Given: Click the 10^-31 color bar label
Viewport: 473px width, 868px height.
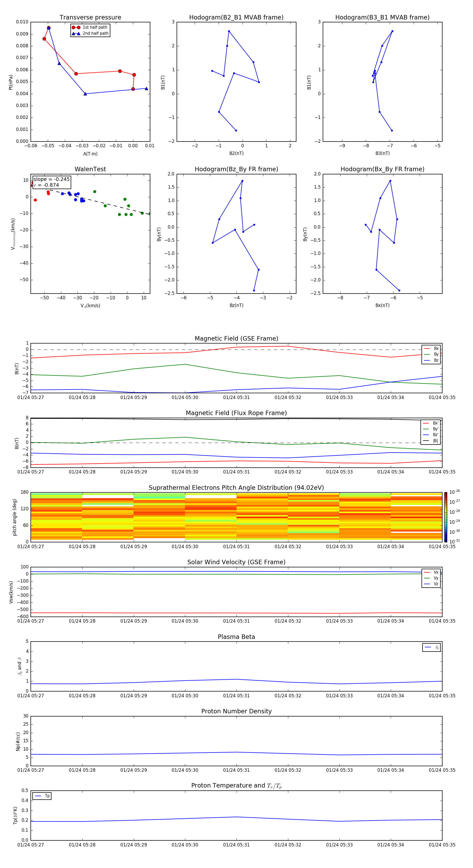Looking at the screenshot, I should point(455,542).
